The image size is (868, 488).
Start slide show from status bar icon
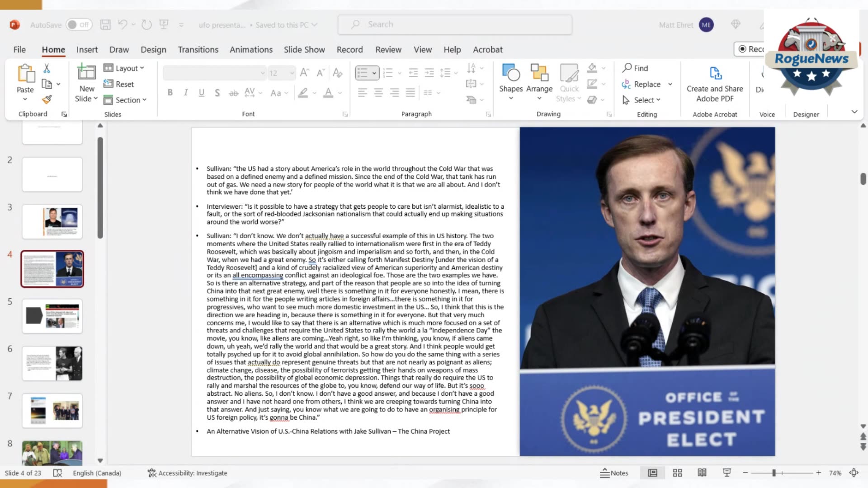726,473
